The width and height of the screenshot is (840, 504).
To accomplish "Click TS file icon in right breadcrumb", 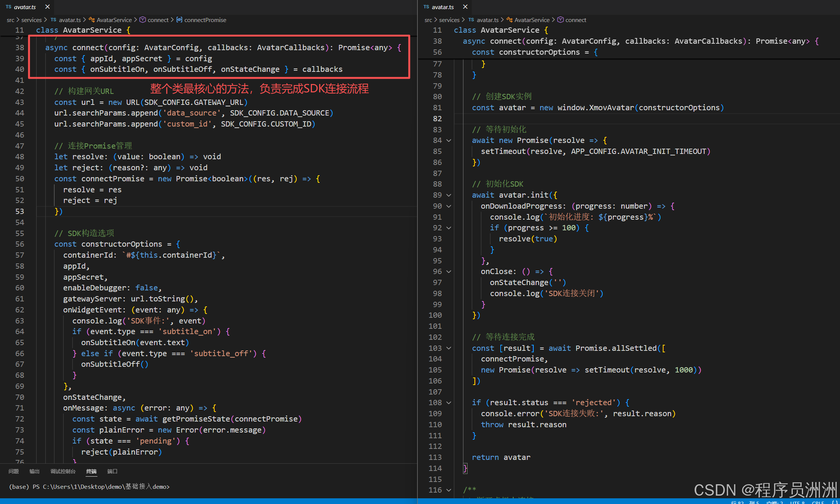I will (471, 20).
